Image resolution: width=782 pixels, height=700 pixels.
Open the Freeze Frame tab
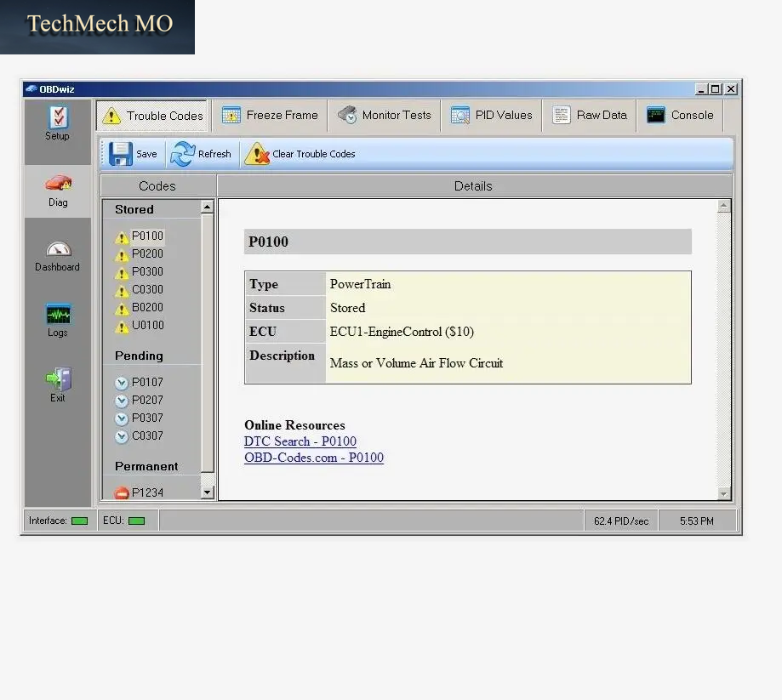click(270, 115)
